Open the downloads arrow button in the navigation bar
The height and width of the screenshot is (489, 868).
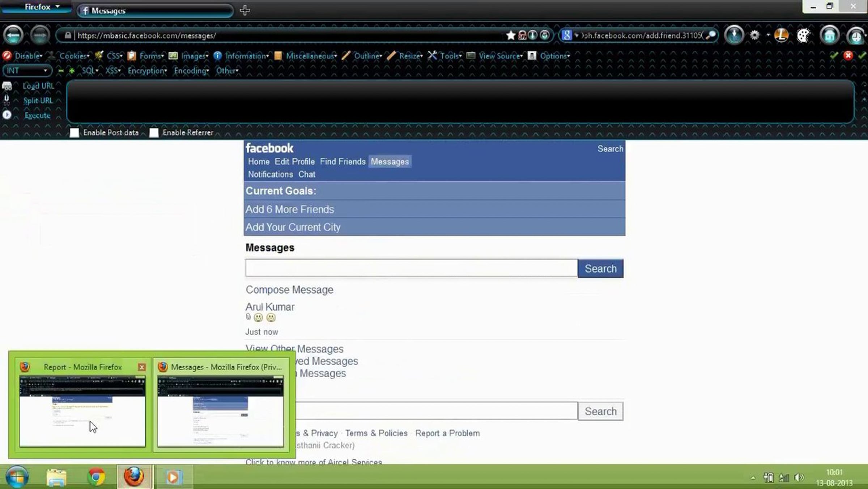coord(734,35)
